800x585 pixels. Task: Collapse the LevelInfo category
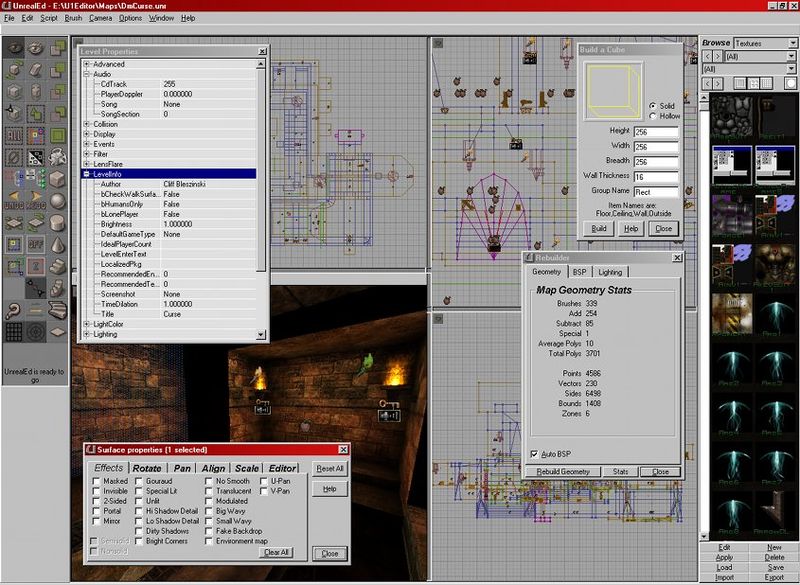87,174
